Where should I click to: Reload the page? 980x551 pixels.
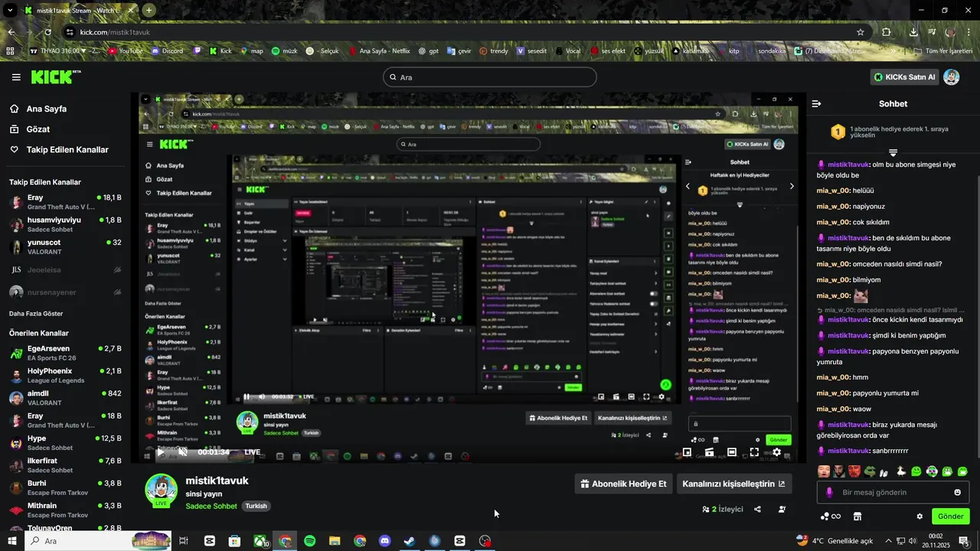48,32
